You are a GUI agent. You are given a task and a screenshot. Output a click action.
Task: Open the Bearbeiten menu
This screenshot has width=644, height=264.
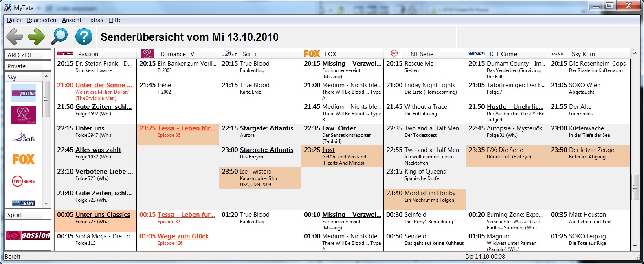click(42, 20)
